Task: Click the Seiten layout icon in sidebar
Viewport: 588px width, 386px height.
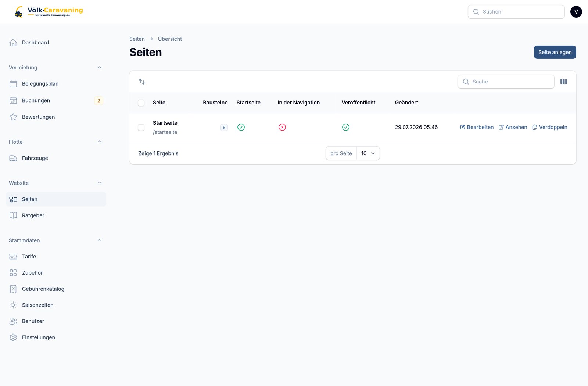Action: pyautogui.click(x=13, y=199)
